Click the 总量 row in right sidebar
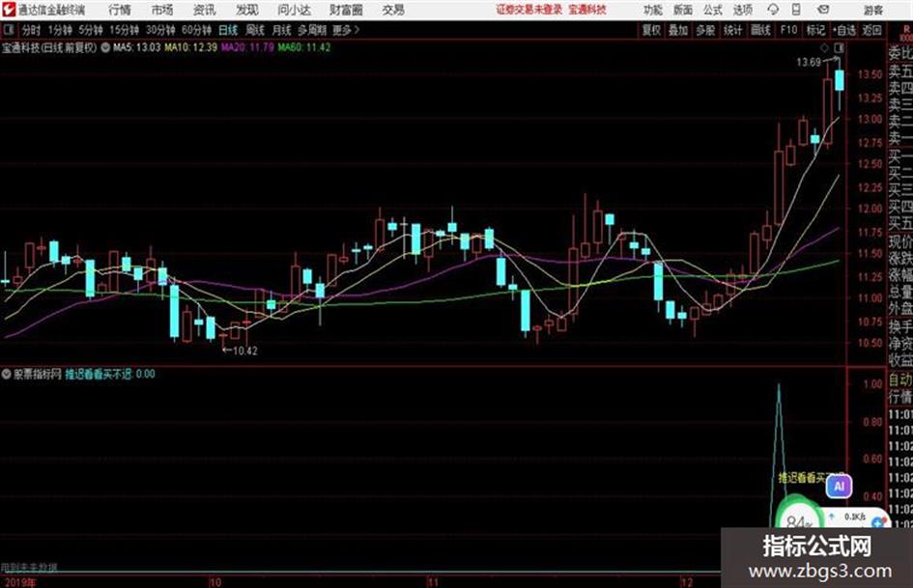Viewport: 913px width, 588px height. (x=900, y=292)
